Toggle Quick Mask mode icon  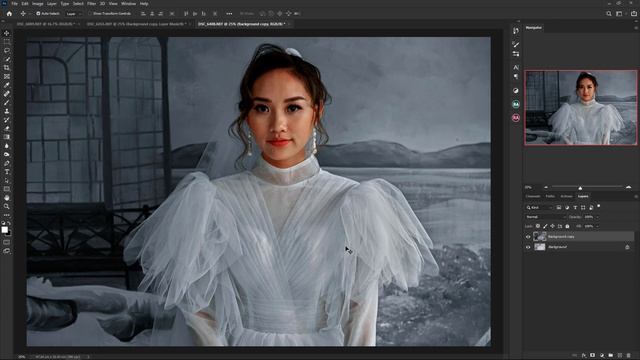pos(7,242)
